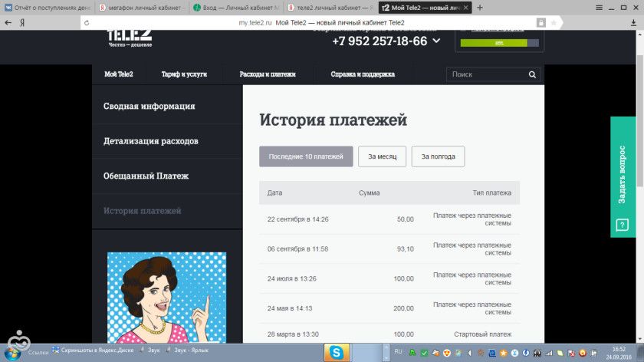Open Skype from the taskbar
Image resolution: width=644 pixels, height=362 pixels.
click(x=336, y=352)
